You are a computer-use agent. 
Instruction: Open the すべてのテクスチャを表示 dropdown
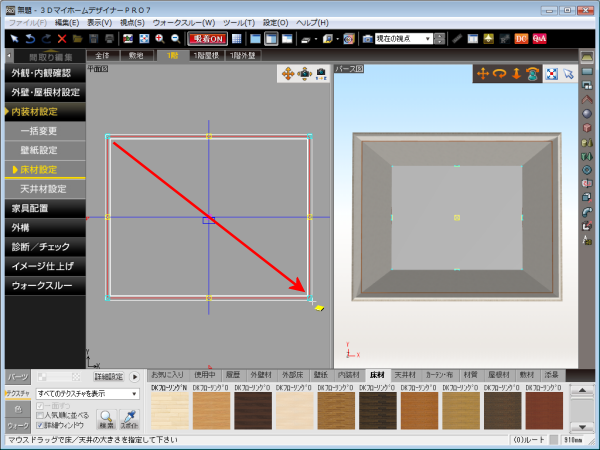(x=87, y=394)
